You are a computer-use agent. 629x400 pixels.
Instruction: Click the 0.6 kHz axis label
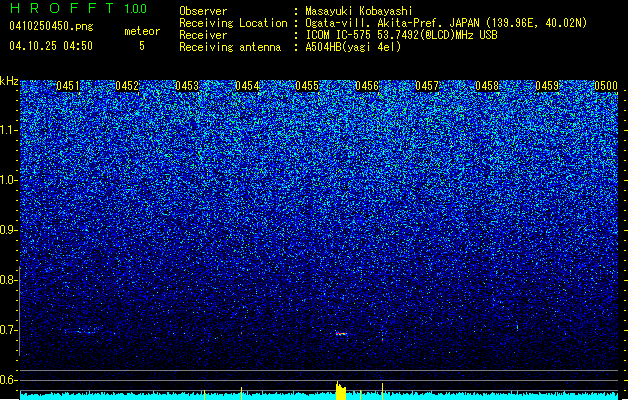[9, 380]
